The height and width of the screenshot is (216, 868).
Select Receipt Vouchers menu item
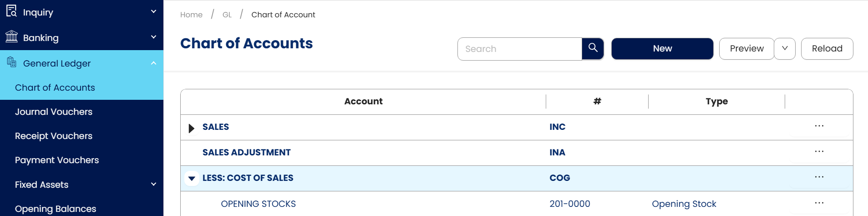54,136
